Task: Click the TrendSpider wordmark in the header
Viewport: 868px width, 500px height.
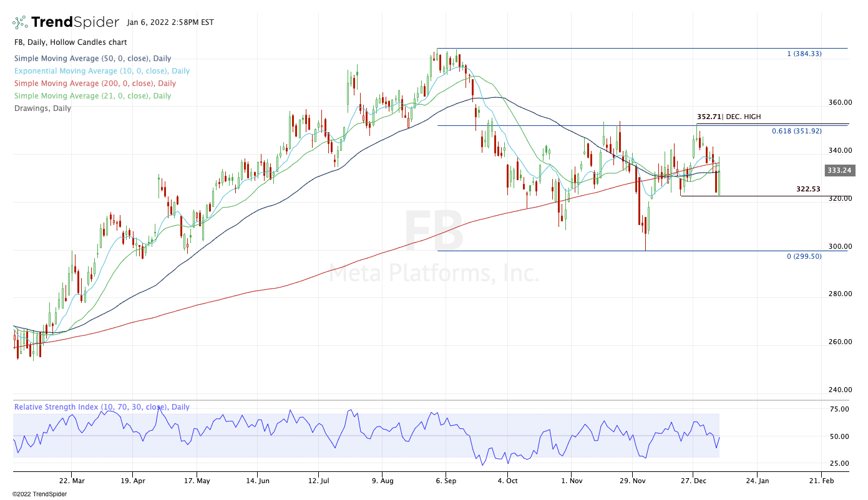Action: coord(75,22)
